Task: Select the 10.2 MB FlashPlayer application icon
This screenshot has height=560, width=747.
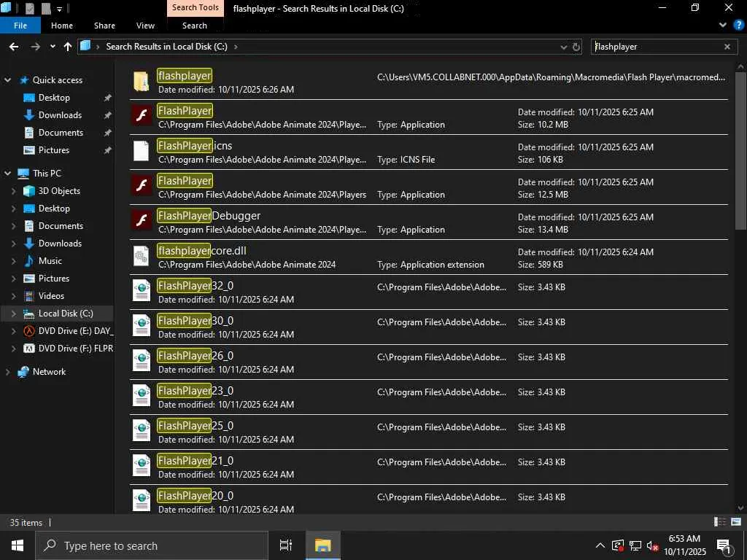Action: pos(142,116)
